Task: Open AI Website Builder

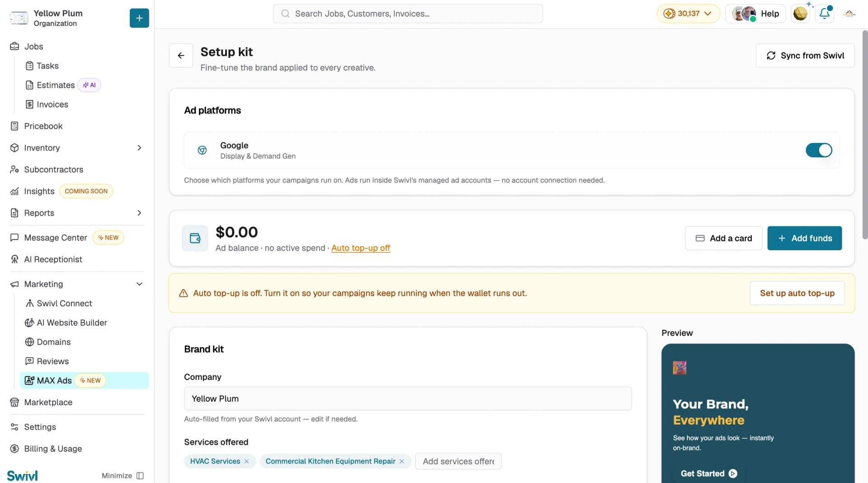Action: (72, 323)
